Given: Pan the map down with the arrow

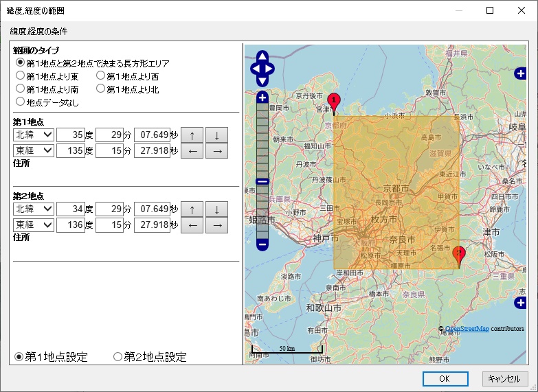Looking at the screenshot, I should pos(262,80).
